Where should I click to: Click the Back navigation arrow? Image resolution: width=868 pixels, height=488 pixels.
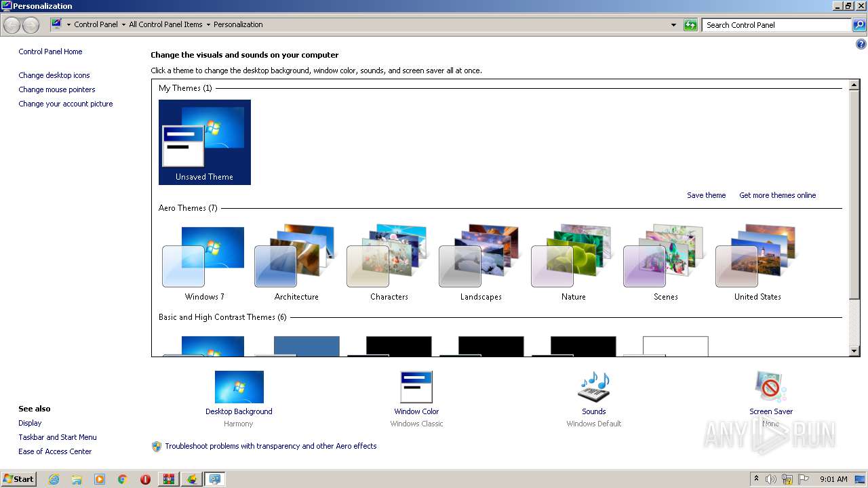pos(12,25)
